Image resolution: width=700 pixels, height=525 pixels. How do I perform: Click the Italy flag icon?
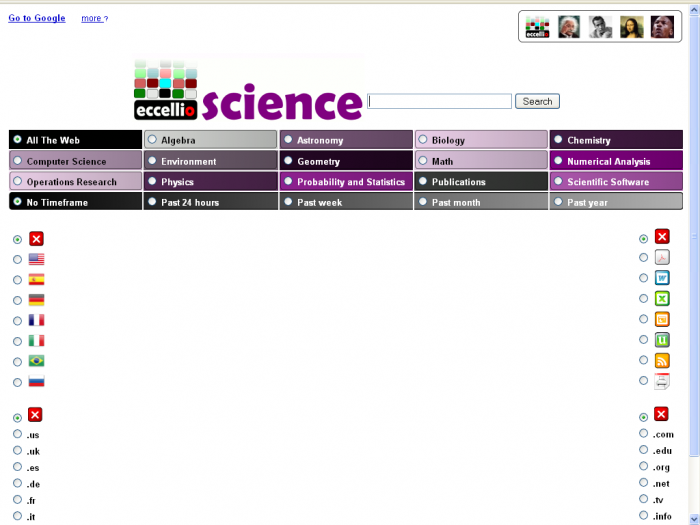click(x=37, y=341)
